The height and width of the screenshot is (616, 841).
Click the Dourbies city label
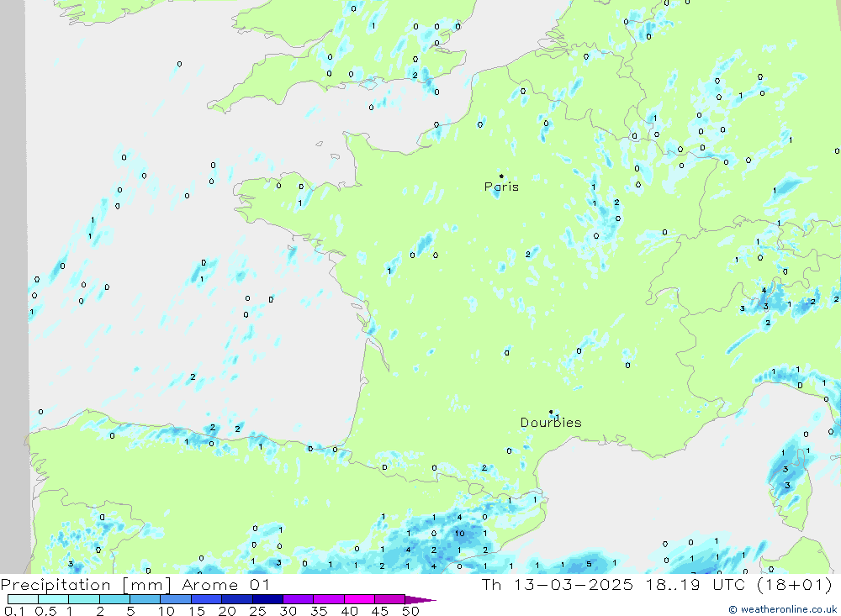pyautogui.click(x=551, y=423)
